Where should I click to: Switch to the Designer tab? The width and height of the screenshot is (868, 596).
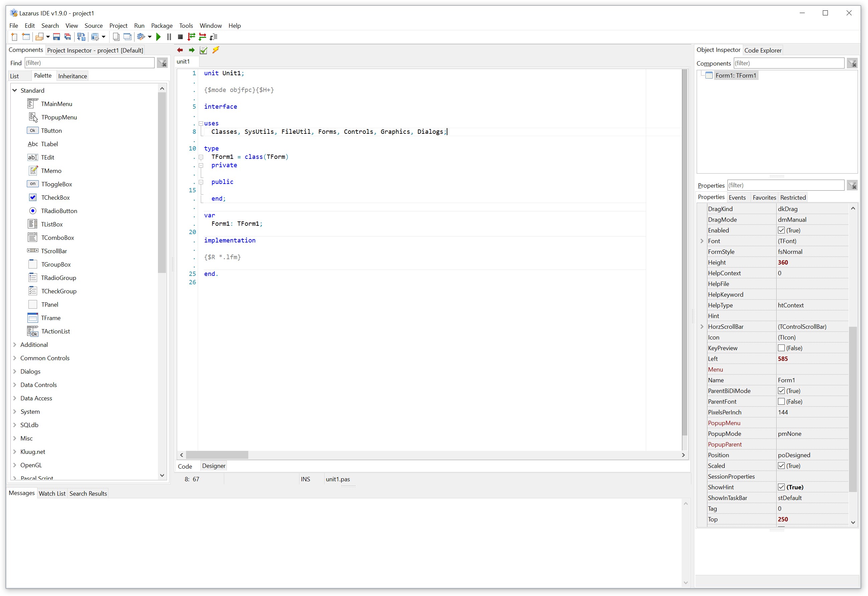tap(214, 466)
